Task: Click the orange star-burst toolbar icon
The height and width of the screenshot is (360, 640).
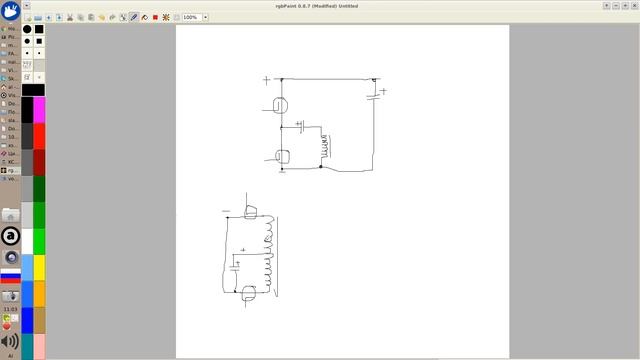Action: [166, 18]
